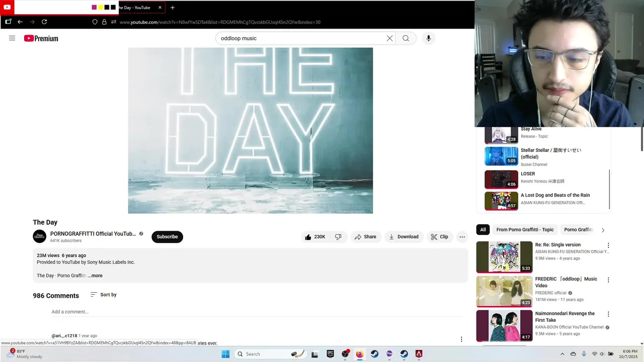Open the first Steam taskbar icon
Viewport: 644px width, 362px height.
[x=374, y=354]
